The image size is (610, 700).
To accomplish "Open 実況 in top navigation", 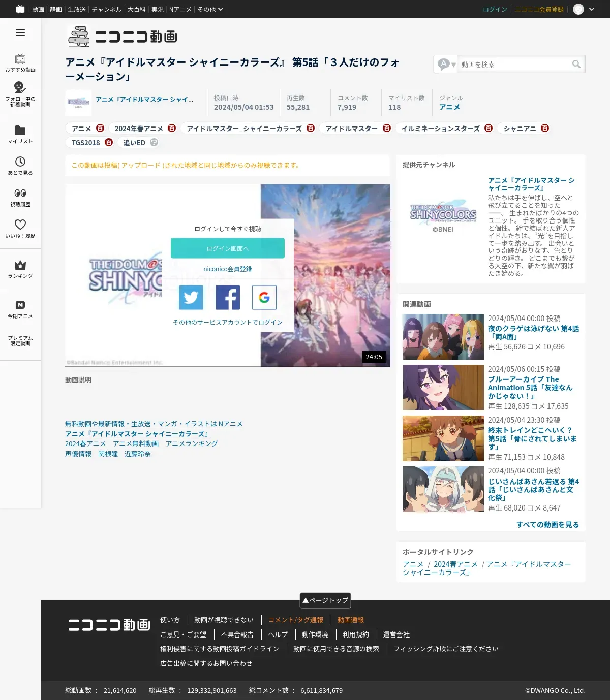I will (158, 9).
